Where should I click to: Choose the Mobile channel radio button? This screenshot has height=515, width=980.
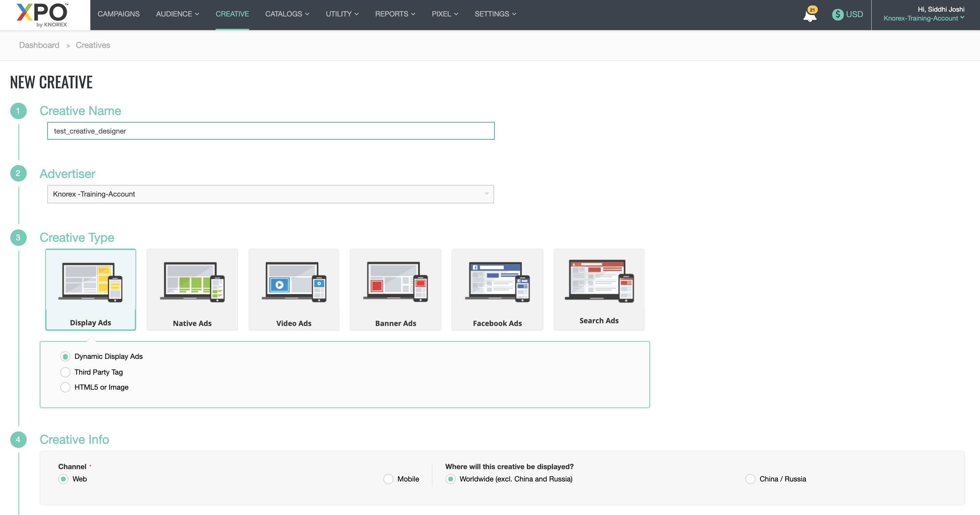click(388, 479)
